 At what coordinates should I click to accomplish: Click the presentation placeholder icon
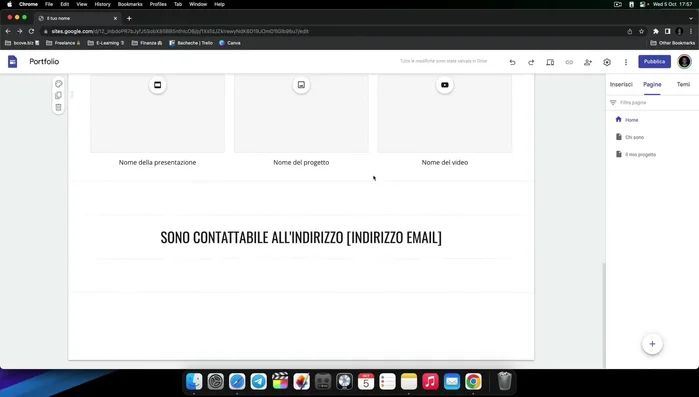[157, 85]
